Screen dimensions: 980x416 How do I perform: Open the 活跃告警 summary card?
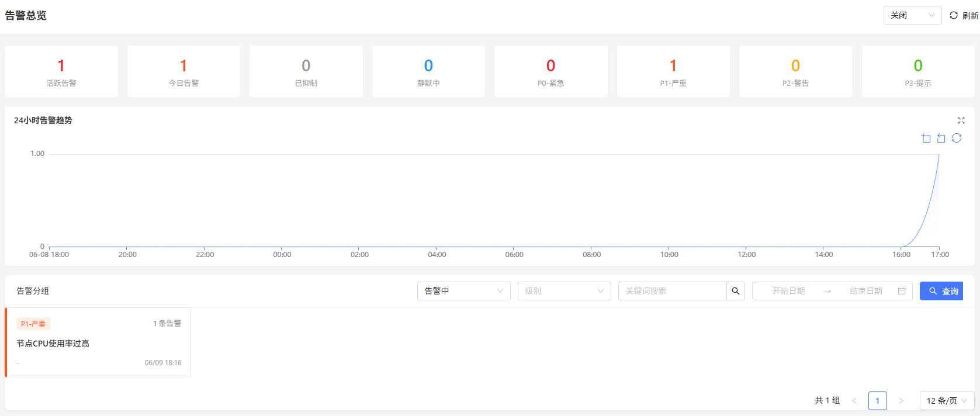pos(61,71)
